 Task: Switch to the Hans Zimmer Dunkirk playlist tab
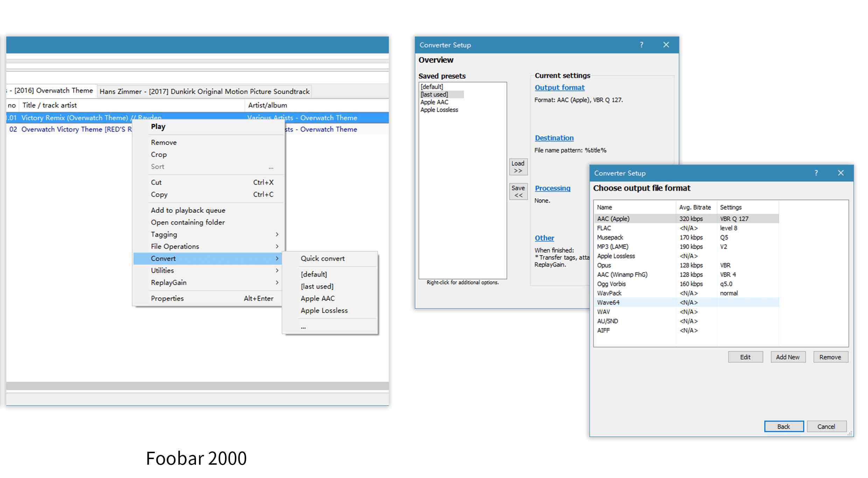click(x=204, y=91)
